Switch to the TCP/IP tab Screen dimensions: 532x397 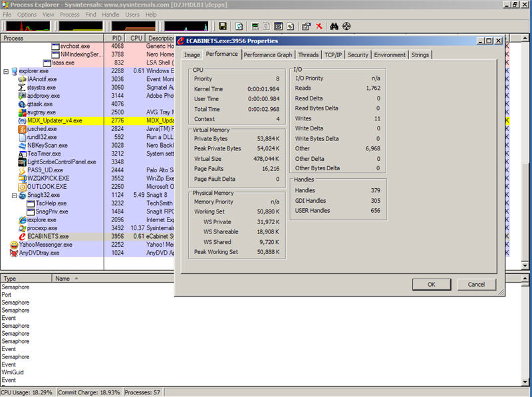click(x=333, y=55)
